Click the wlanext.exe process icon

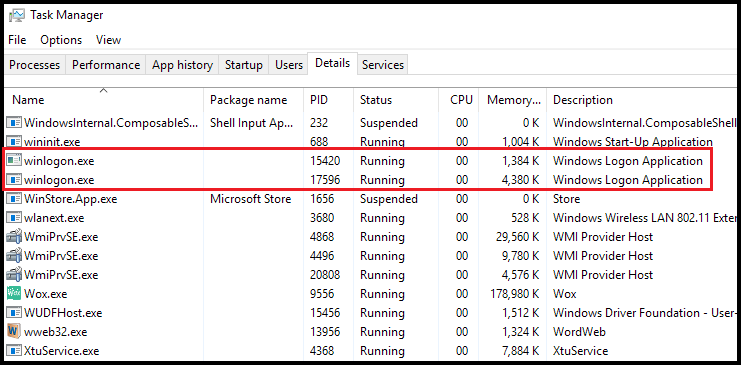[x=14, y=218]
